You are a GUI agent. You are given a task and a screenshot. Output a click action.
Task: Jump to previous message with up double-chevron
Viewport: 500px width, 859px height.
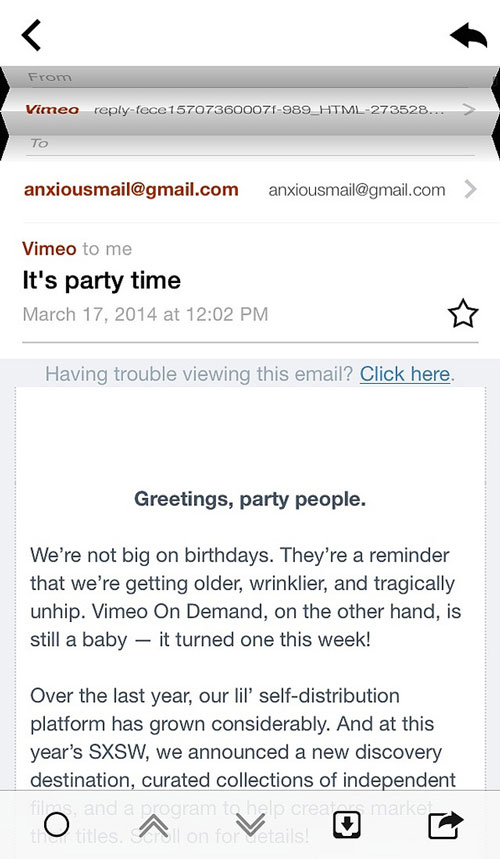154,824
